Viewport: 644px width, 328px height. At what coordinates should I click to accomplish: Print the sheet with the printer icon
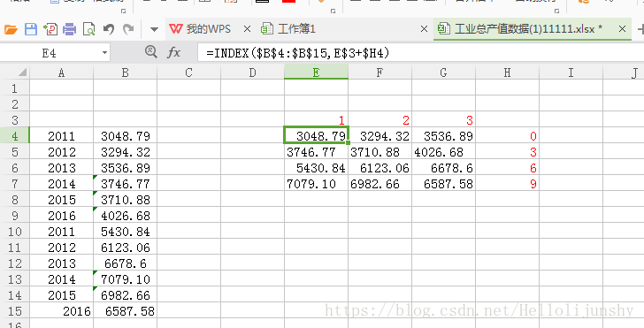pyautogui.click(x=69, y=29)
